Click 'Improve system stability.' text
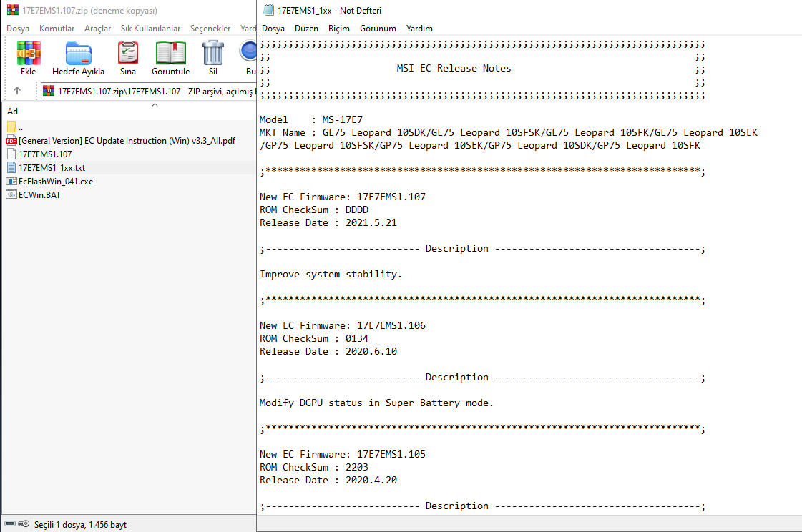Image resolution: width=802 pixels, height=532 pixels. [331, 274]
